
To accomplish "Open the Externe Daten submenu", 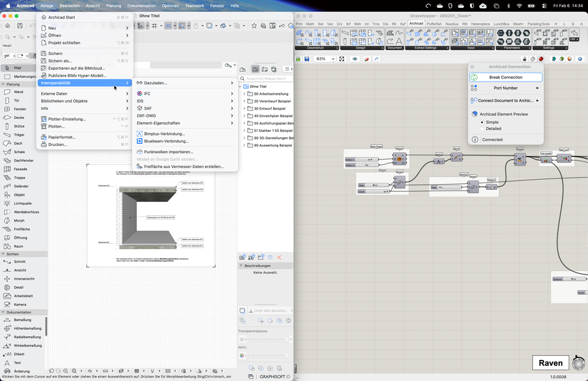I will click(84, 94).
